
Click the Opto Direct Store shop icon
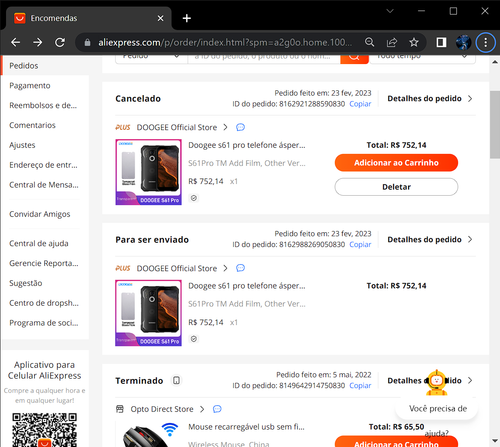point(120,409)
